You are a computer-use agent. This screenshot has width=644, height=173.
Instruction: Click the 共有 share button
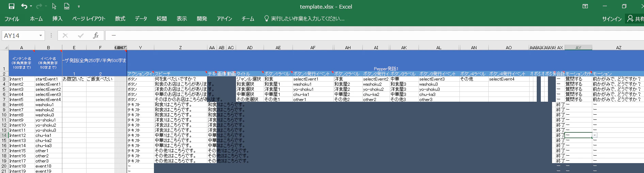coord(635,19)
